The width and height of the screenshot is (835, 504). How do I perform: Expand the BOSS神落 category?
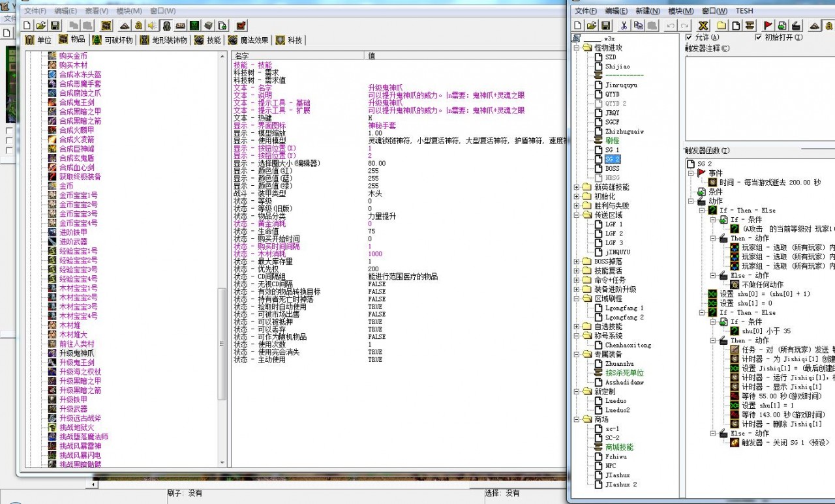(577, 261)
